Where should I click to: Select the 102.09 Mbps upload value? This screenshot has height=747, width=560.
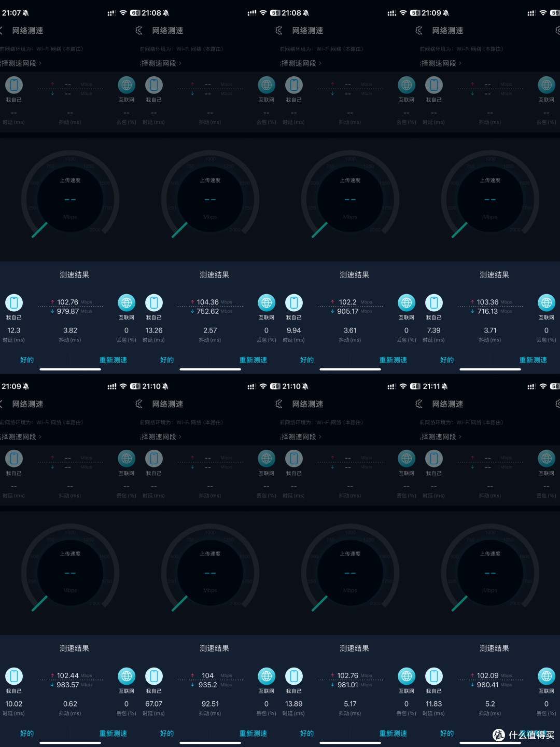487,675
